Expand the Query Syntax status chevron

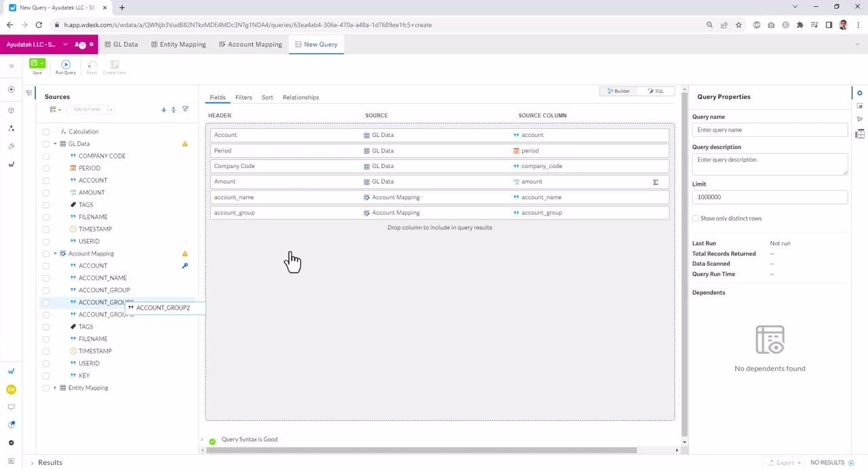click(x=201, y=440)
